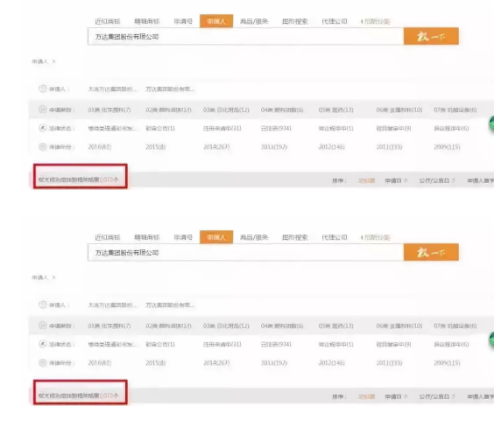This screenshot has height=425, width=497.
Task: Click the 申请类别 row icon in the lower panel
Action: (42, 325)
